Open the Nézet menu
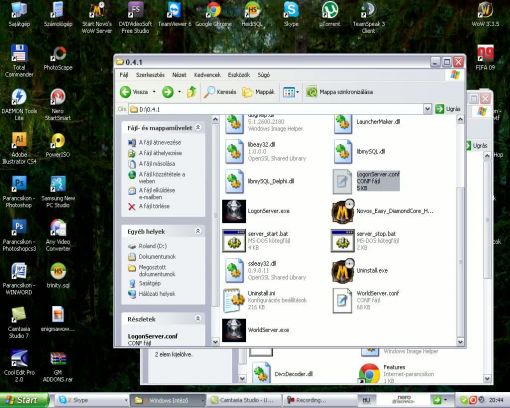Screen dimensions: 510x408 179,75
